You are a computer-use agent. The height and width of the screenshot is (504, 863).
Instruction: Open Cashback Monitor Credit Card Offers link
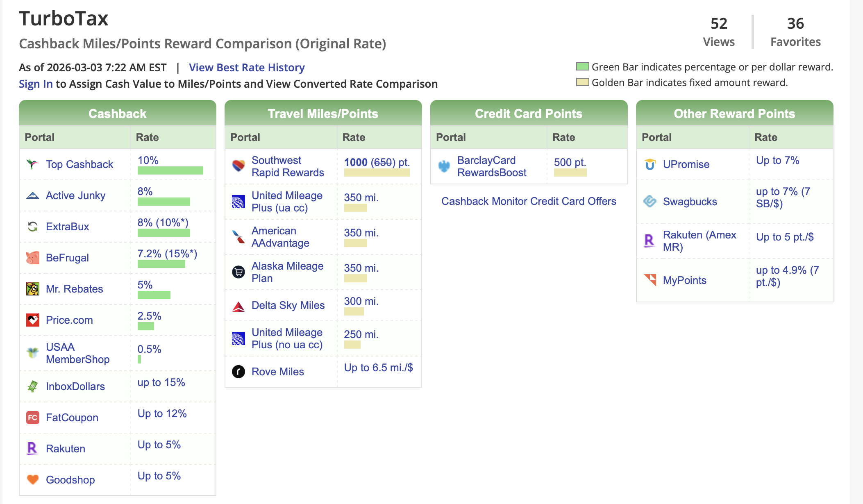pyautogui.click(x=529, y=201)
